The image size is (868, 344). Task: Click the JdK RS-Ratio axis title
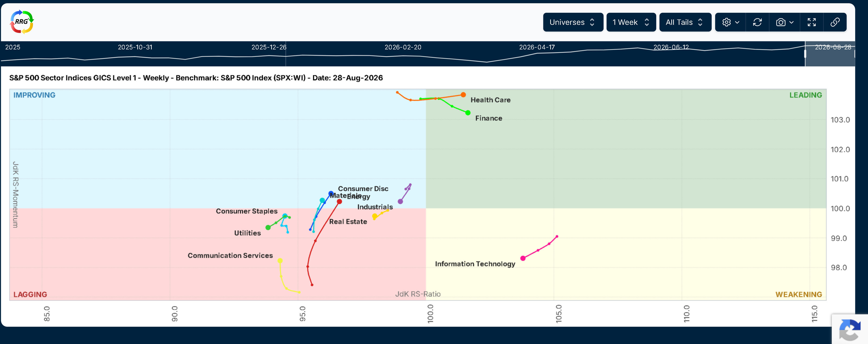point(418,294)
